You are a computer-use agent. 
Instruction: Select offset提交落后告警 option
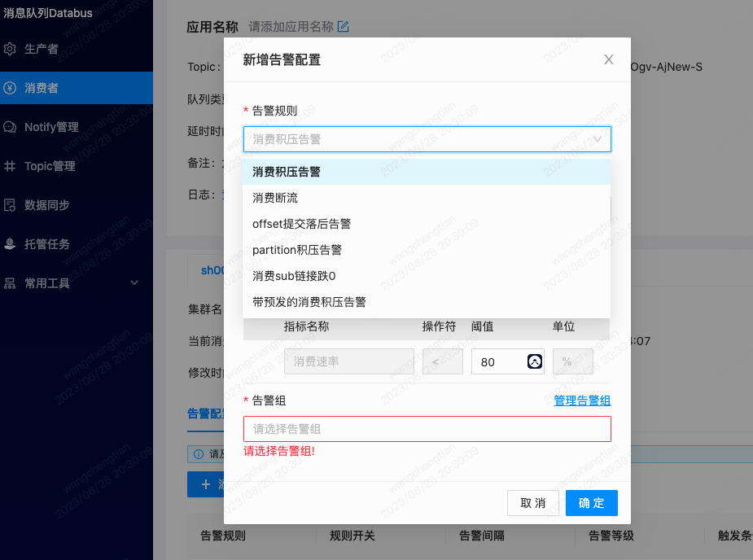[x=427, y=224]
